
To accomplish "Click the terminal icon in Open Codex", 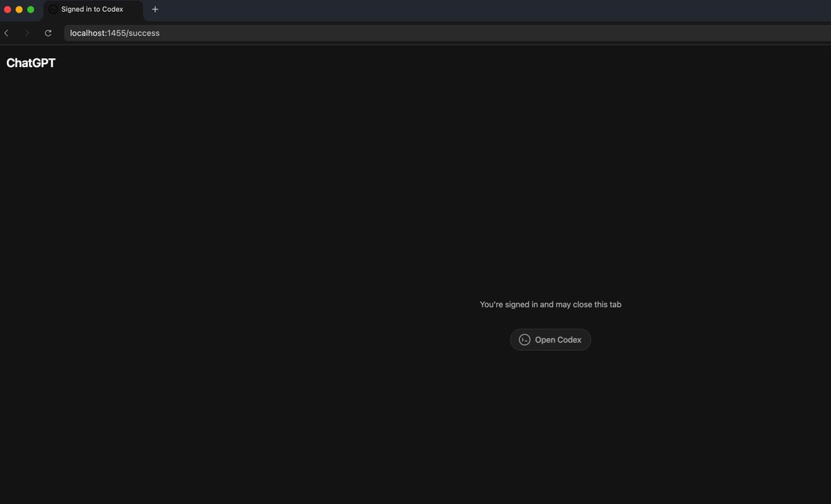I will [x=525, y=340].
